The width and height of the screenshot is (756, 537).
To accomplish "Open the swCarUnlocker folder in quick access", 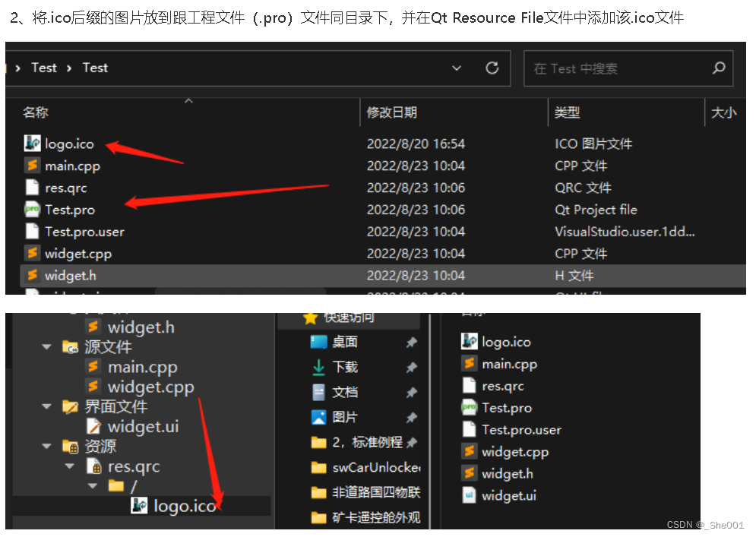I will pyautogui.click(x=376, y=467).
